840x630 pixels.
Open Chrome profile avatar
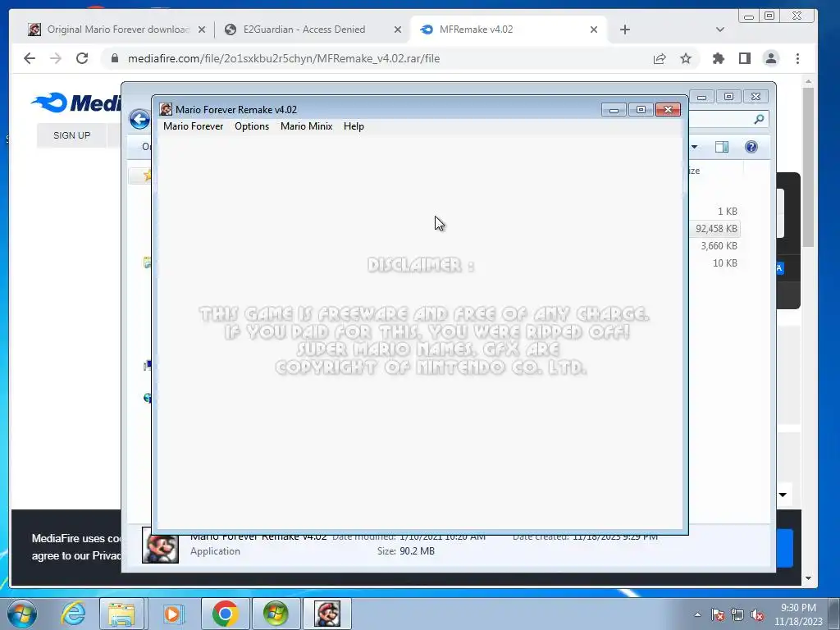click(x=771, y=58)
